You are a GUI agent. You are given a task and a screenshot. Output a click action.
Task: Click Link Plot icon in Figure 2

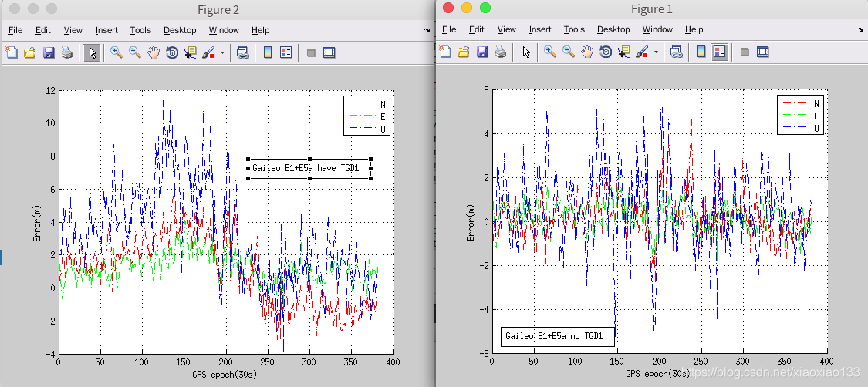242,52
